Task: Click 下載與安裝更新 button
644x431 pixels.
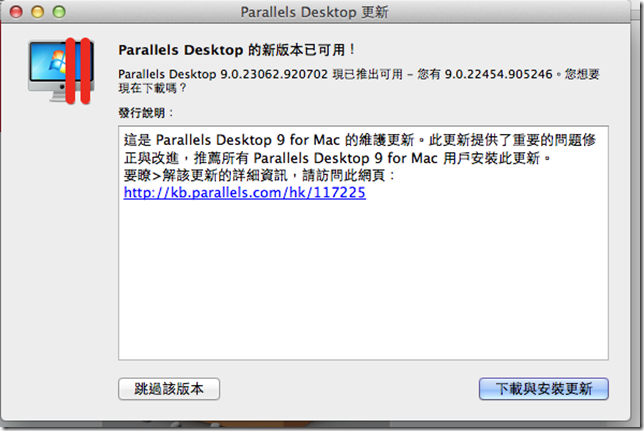Action: coord(543,389)
